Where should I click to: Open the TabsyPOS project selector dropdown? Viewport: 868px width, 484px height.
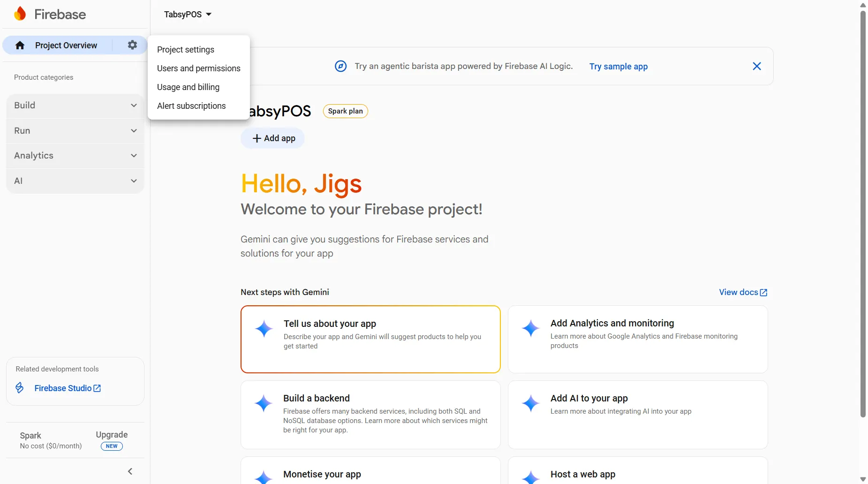188,15
